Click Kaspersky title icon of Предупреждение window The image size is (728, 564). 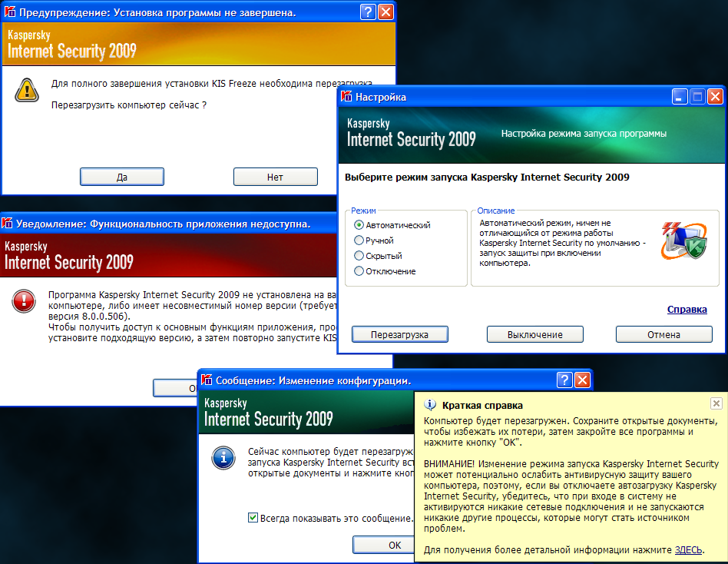click(x=10, y=12)
